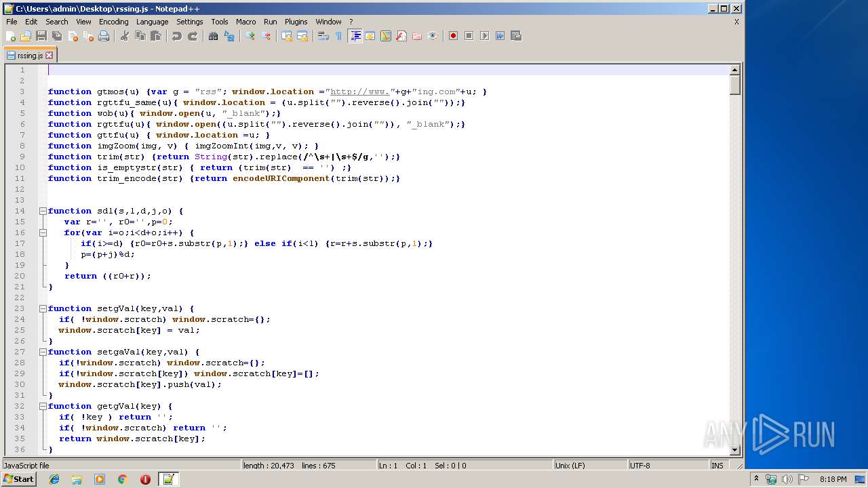Collapse function sdl fold at line 14
The image size is (868, 488).
[x=43, y=211]
